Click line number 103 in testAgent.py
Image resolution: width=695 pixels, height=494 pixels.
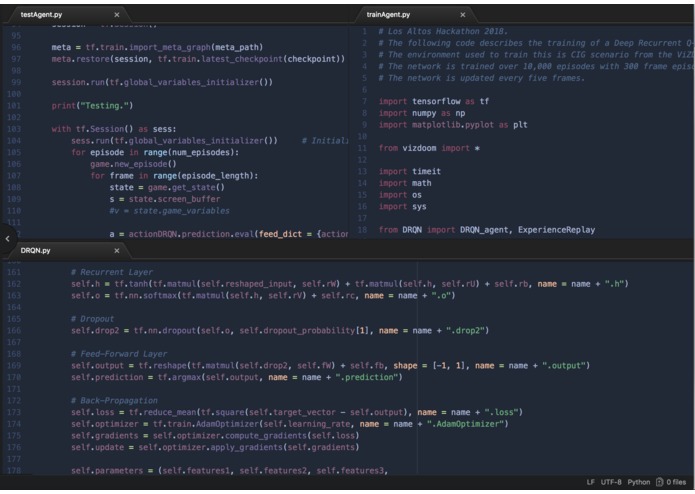[14, 129]
